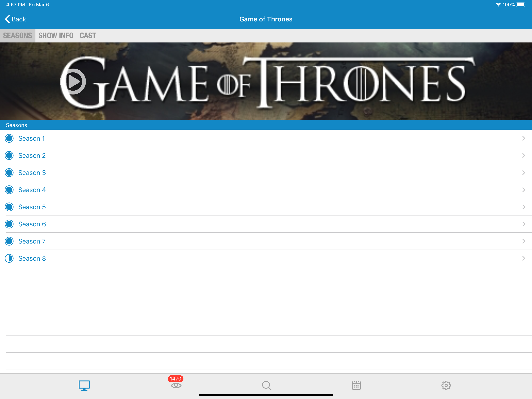Open the Season 1 episode list
The image size is (532, 399).
pos(266,138)
